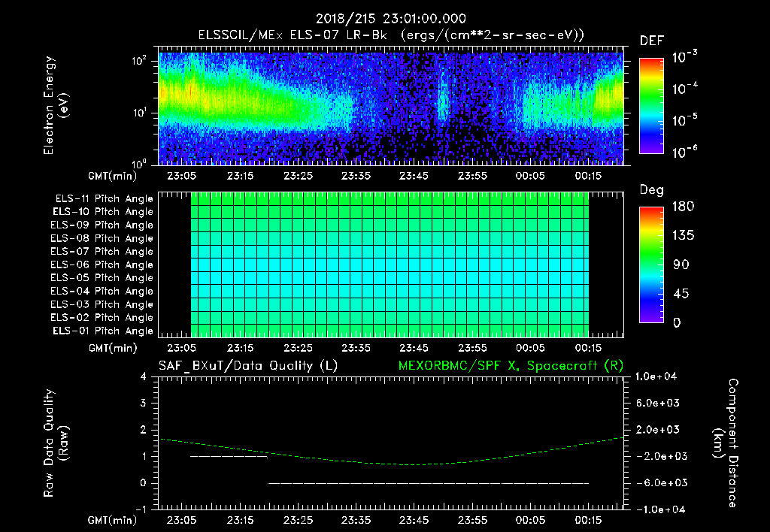Select the ELS-03 Pitch Angle row label

pyautogui.click(x=102, y=304)
